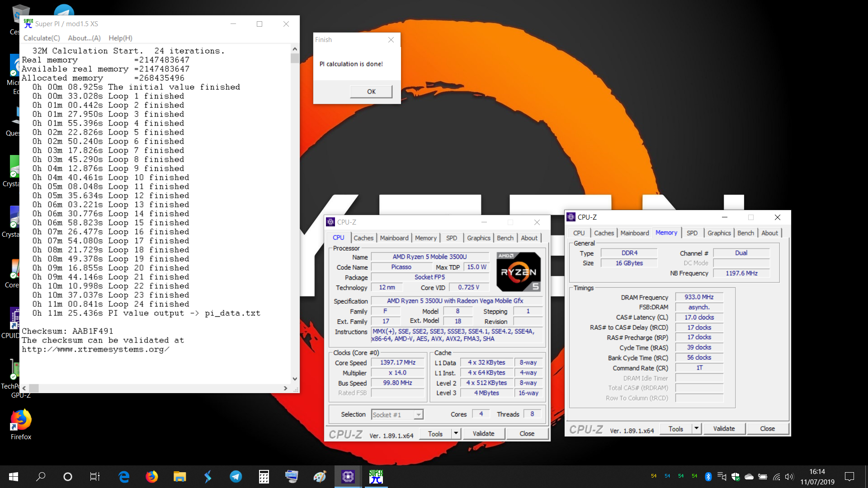868x488 pixels.
Task: Open Wi-Fi network tray icon
Action: tap(776, 477)
